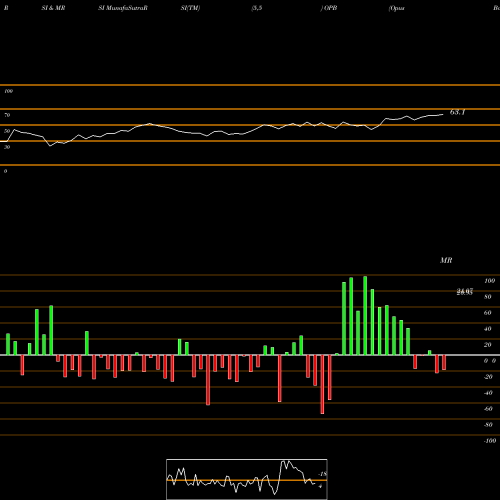Click the ') OPB' header text
The image size is (500, 500).
329,8
